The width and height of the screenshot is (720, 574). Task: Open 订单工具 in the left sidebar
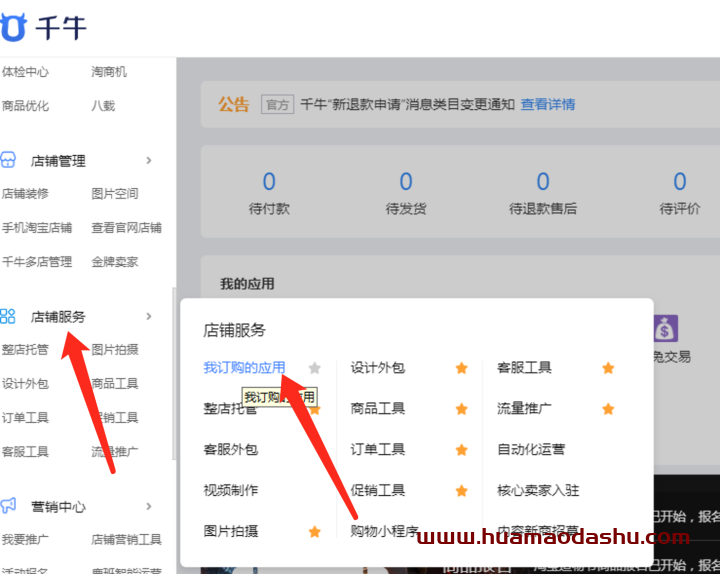tap(25, 417)
